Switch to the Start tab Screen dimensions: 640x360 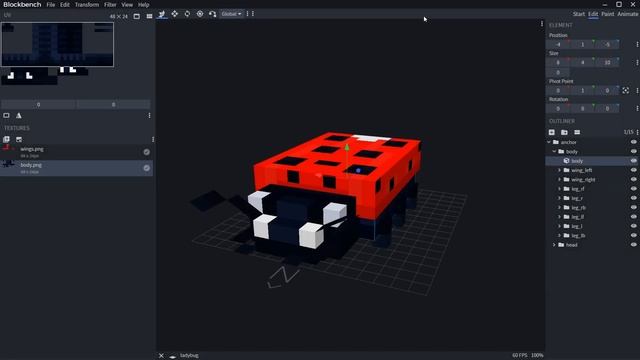coord(578,14)
